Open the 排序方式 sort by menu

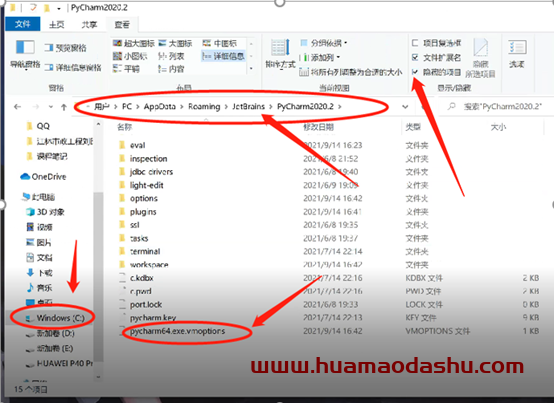coord(280,54)
